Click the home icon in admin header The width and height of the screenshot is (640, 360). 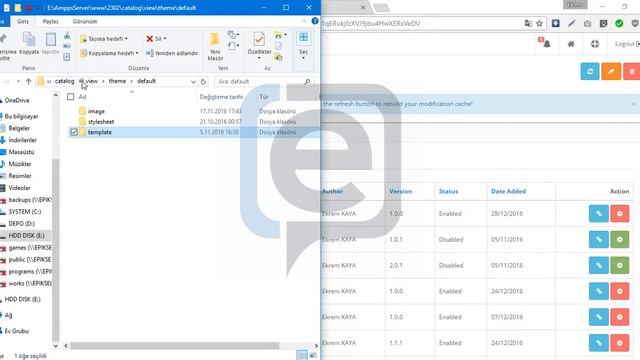coord(571,44)
